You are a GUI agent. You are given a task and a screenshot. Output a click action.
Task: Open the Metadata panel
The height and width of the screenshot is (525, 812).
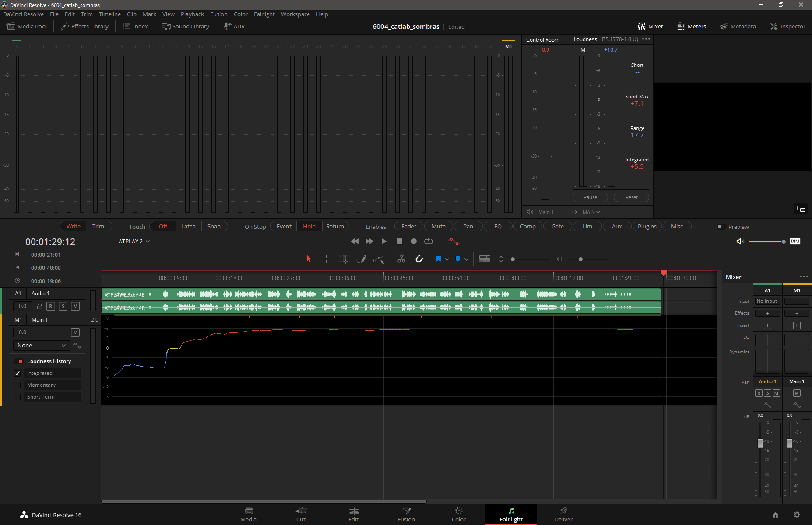(738, 26)
